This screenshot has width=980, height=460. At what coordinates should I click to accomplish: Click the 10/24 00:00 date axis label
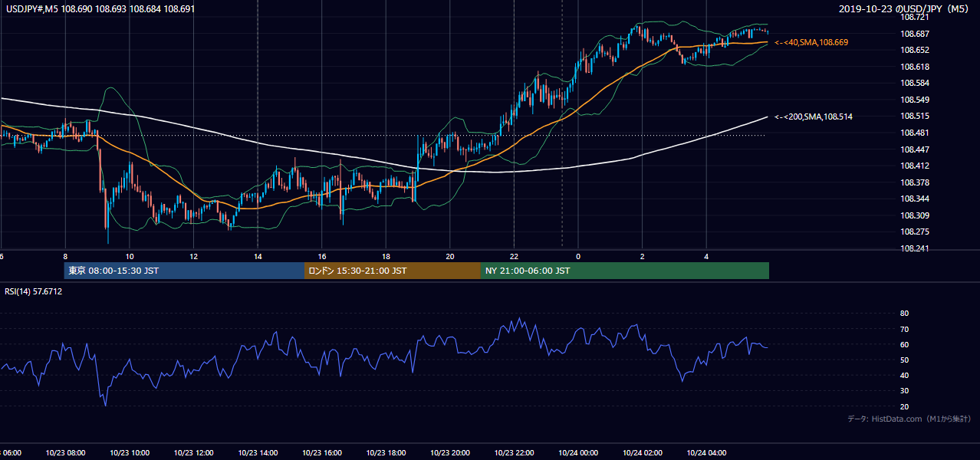coord(578,453)
